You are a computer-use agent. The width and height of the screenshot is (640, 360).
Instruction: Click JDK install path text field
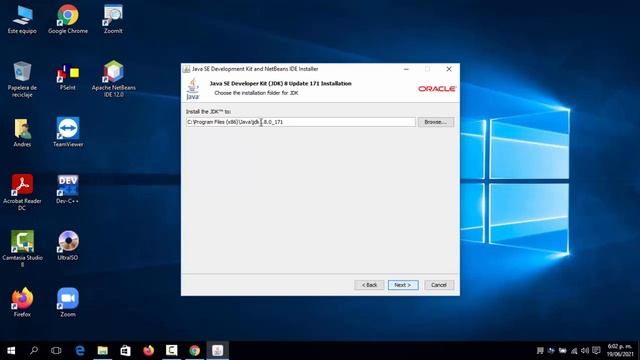301,122
